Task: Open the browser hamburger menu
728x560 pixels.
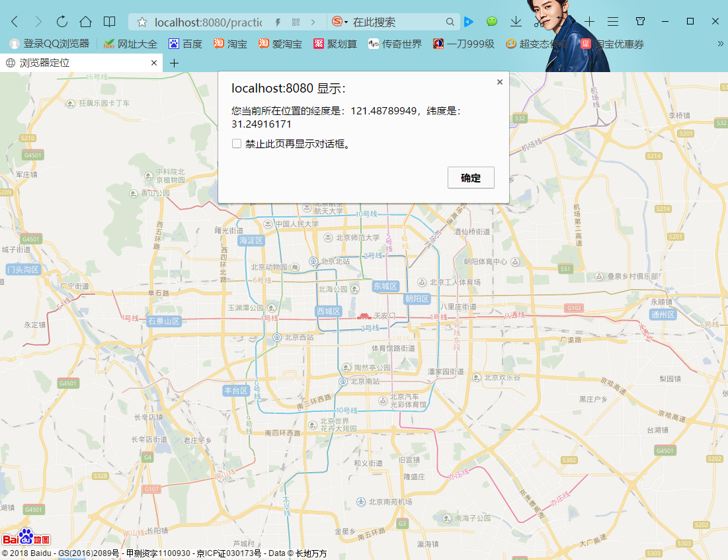Action: coord(613,21)
